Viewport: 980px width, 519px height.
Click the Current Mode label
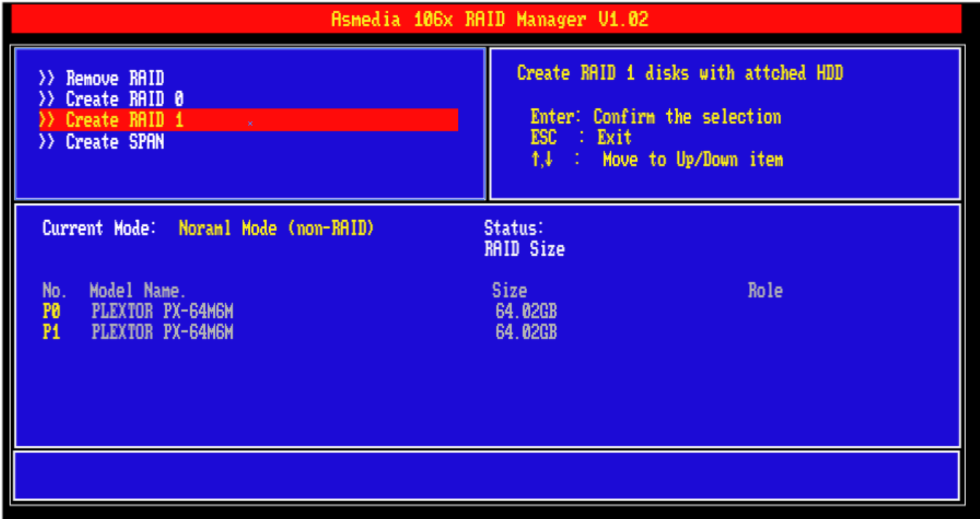(99, 228)
